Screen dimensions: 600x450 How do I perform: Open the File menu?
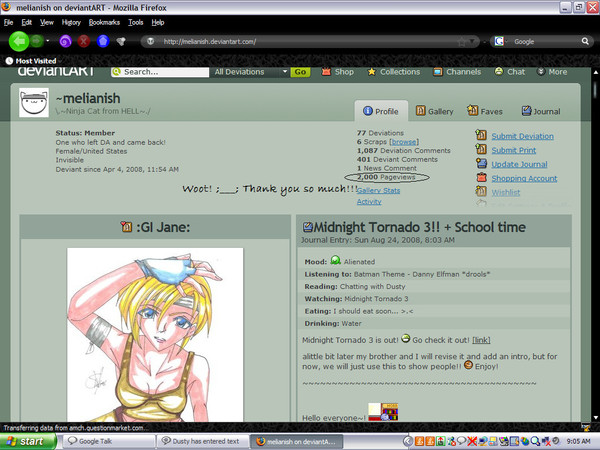coord(8,23)
